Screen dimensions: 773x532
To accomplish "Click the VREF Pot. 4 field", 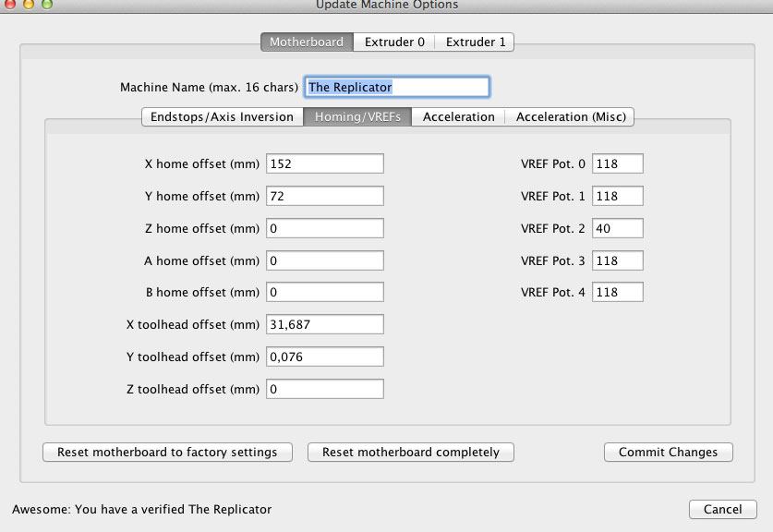I will [x=618, y=292].
